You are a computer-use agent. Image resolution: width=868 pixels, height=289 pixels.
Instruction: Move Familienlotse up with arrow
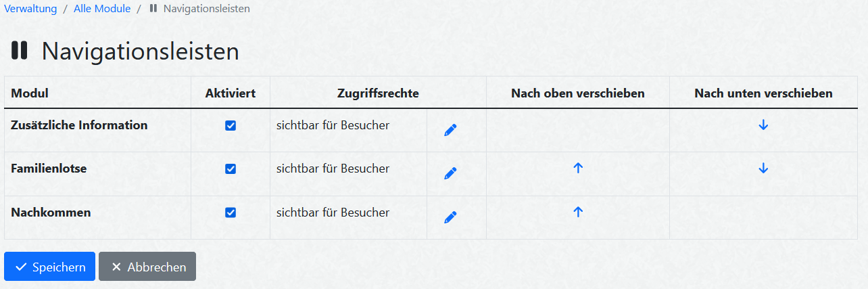point(578,169)
